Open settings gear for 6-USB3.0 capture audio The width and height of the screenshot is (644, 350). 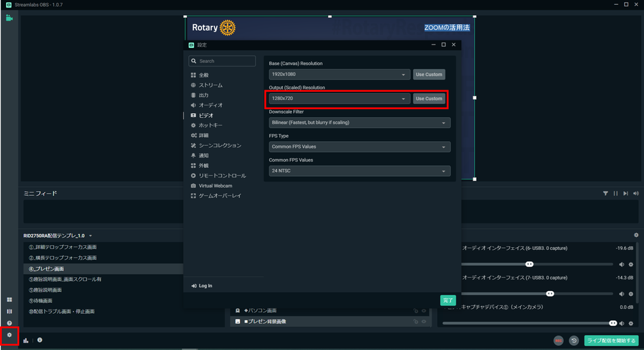(631, 264)
